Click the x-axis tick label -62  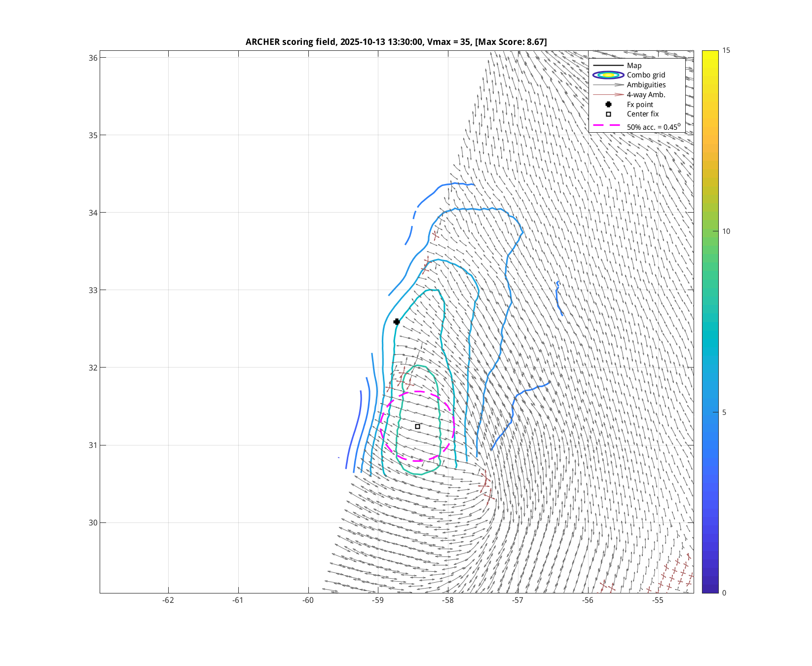click(x=168, y=600)
